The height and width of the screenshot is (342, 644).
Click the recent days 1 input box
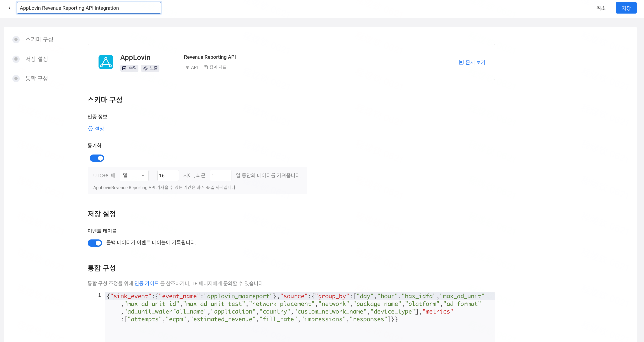(220, 175)
